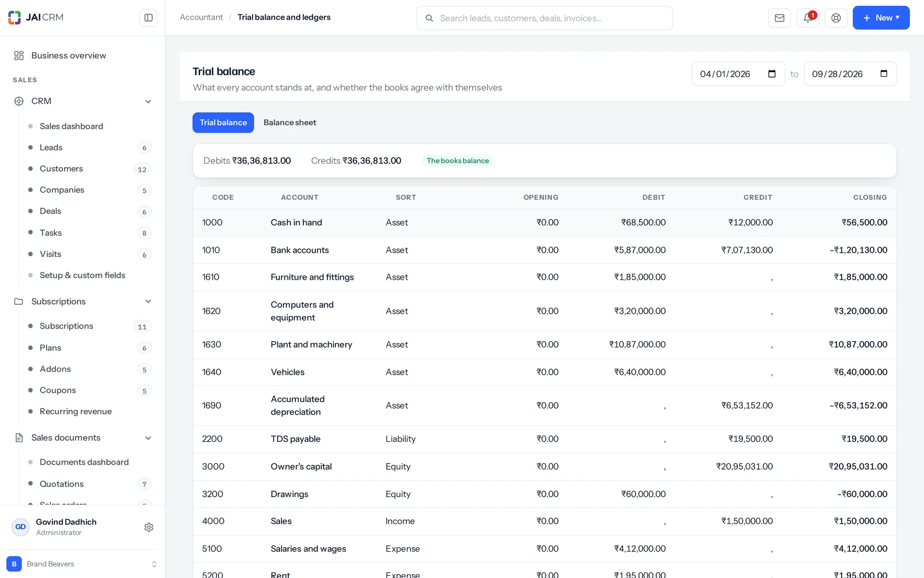924x578 pixels.
Task: Click the Accountant breadcrumb
Action: pos(201,17)
